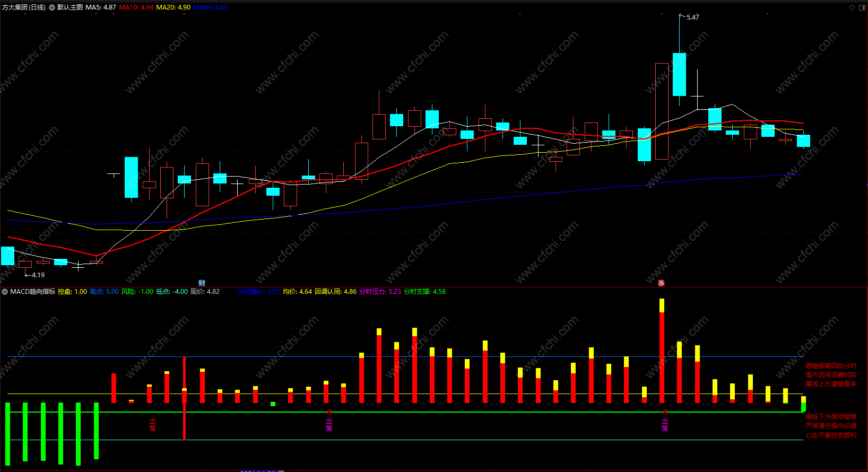Image resolution: width=868 pixels, height=472 pixels.
Task: Click the 涨 event marker below the chart
Action: pos(661,283)
